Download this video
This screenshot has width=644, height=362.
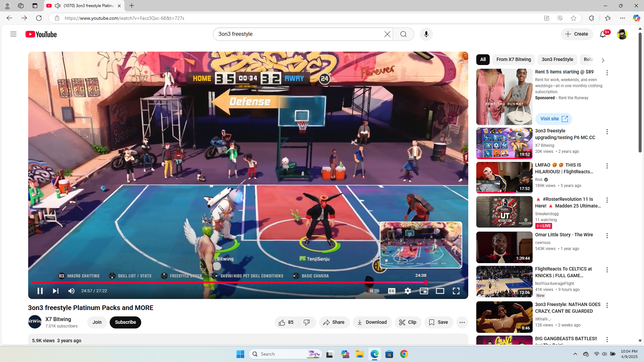click(372, 322)
